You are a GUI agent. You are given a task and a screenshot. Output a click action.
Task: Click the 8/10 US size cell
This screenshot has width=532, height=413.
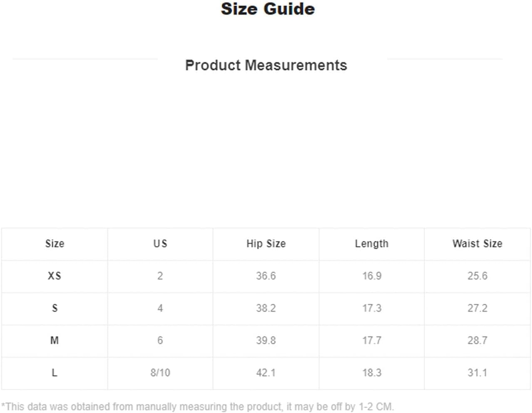point(160,373)
